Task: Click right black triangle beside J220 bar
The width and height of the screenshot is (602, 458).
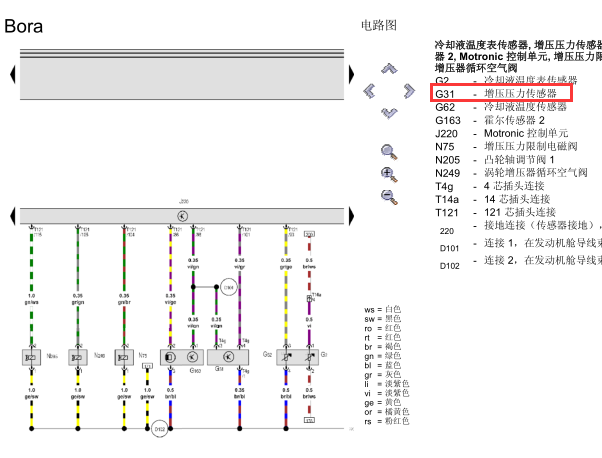Action: tap(351, 216)
